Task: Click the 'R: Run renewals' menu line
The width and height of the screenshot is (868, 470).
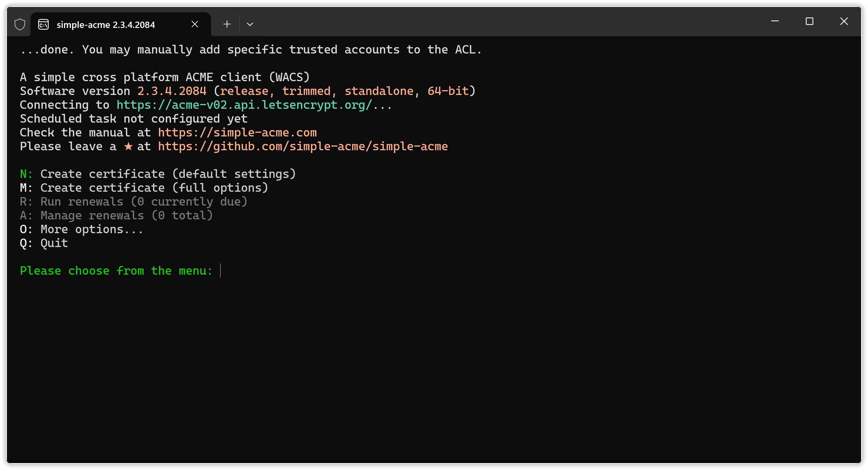Action: 133,202
